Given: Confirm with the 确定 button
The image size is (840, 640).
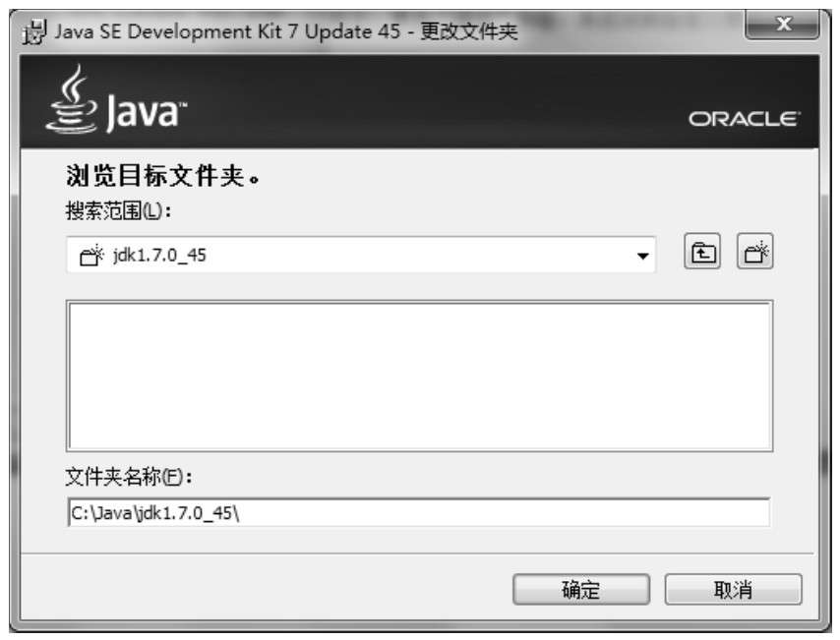Looking at the screenshot, I should 581,590.
